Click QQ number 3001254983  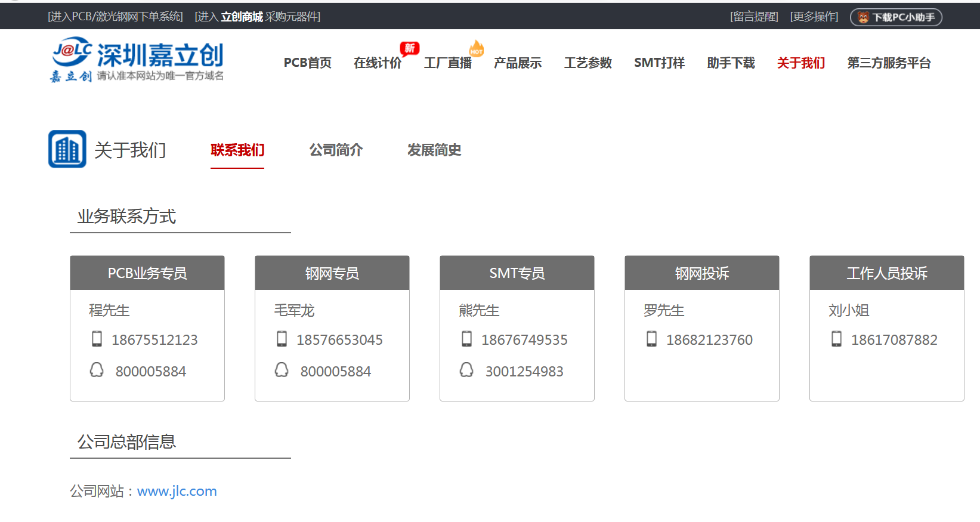(x=524, y=371)
